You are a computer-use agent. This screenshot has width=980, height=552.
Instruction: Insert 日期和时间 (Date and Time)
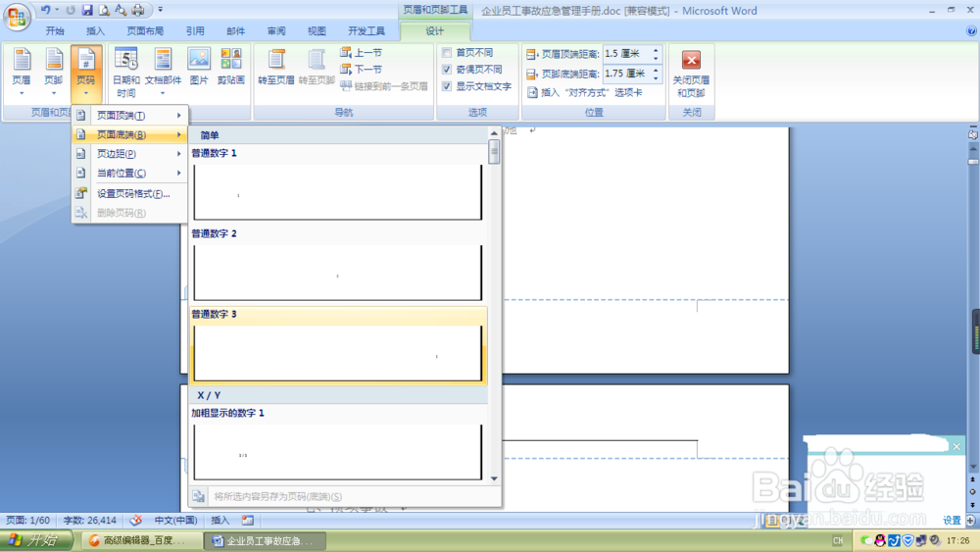(125, 73)
